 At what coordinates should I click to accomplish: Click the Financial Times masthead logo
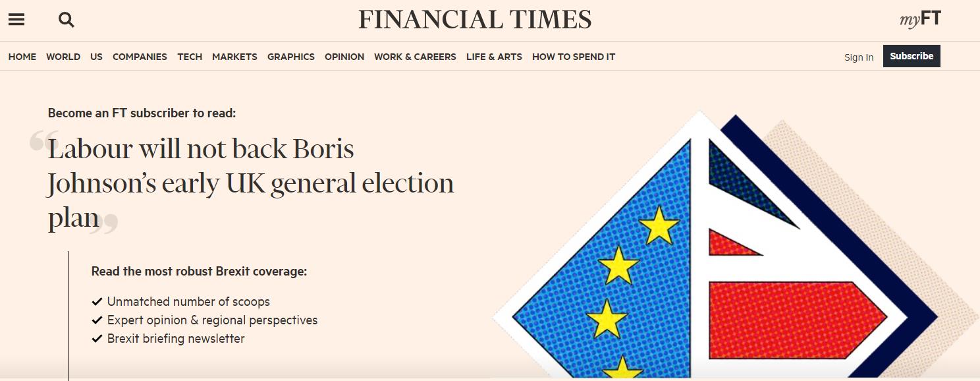(x=475, y=20)
